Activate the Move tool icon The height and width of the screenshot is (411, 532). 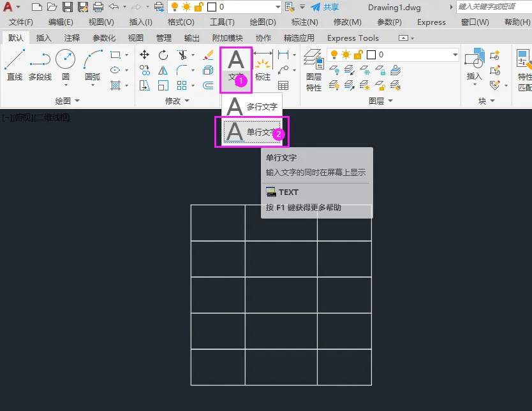[x=145, y=55]
